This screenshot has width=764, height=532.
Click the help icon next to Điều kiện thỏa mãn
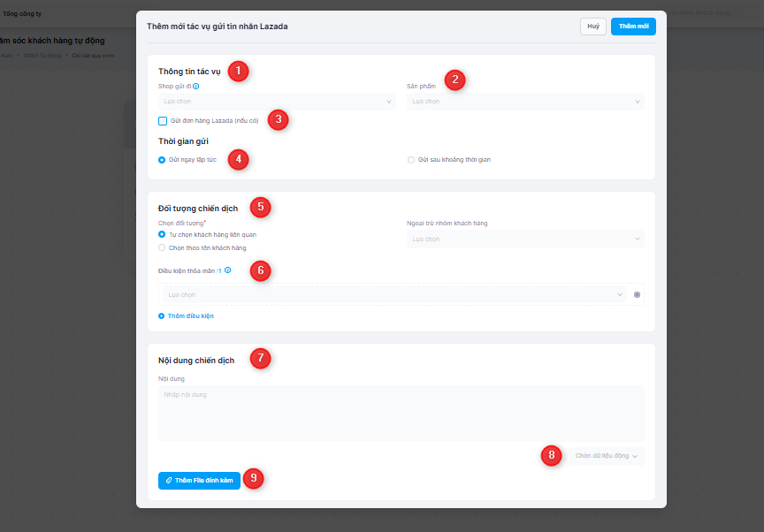point(227,270)
